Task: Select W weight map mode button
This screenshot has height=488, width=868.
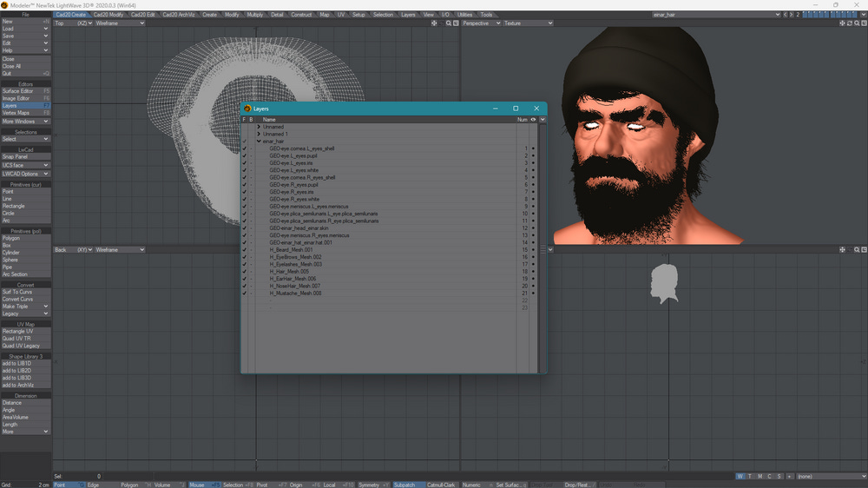Action: tap(740, 477)
